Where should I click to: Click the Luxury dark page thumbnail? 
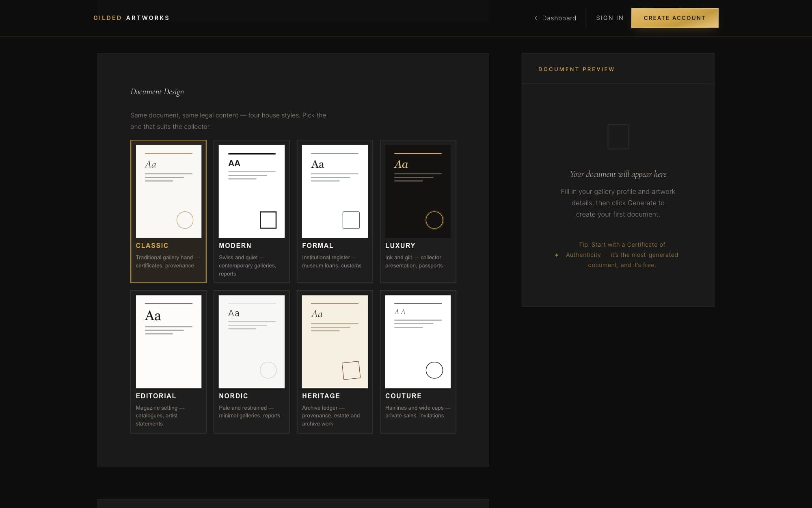click(x=418, y=191)
